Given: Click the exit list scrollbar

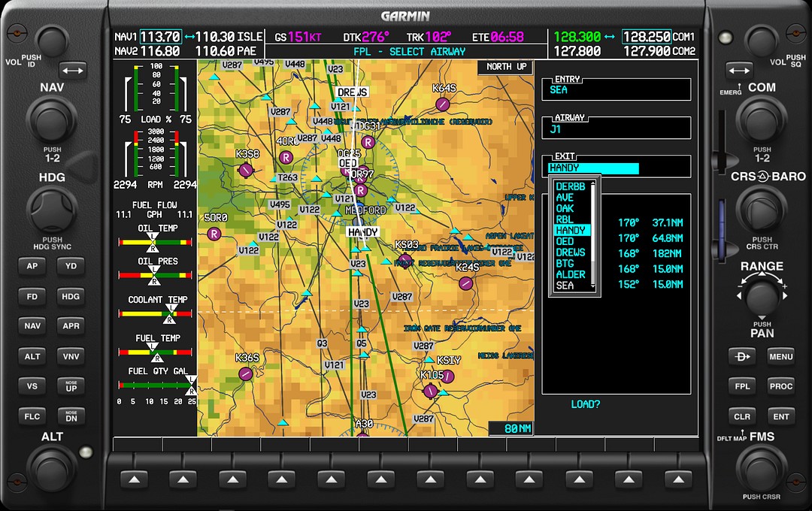Looking at the screenshot, I should point(593,235).
